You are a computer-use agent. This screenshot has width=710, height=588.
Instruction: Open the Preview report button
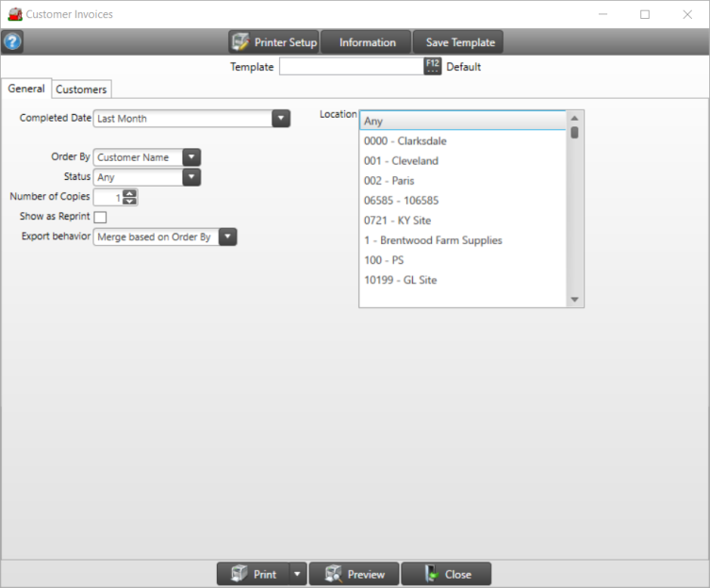click(x=354, y=574)
